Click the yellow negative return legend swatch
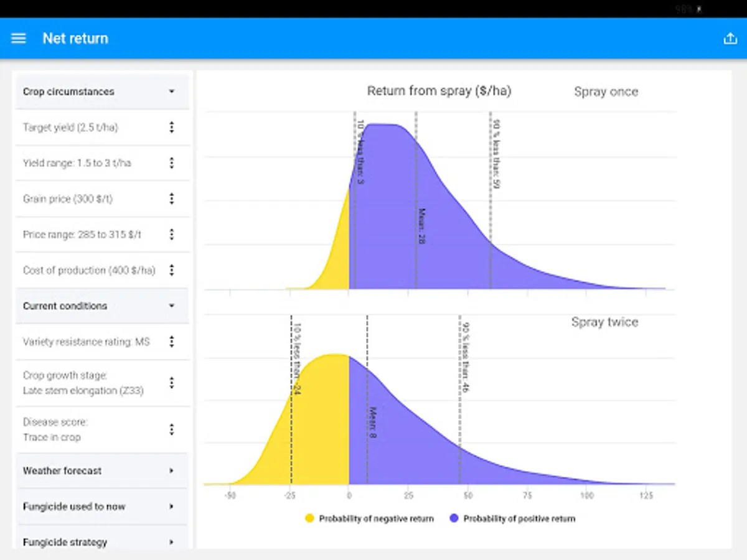This screenshot has height=560, width=747. pyautogui.click(x=309, y=518)
